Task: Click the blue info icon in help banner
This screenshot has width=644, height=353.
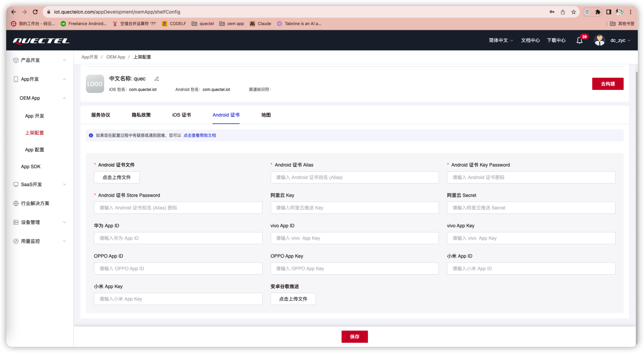Action: 91,135
